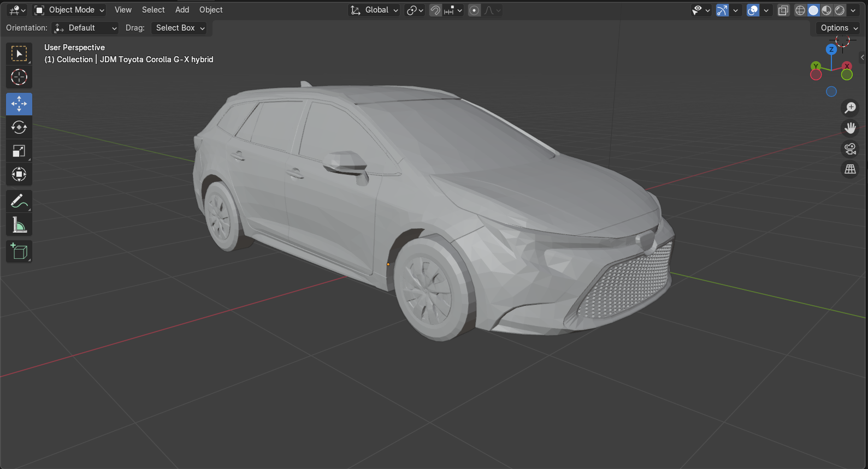868x469 pixels.
Task: Click the blue Z axis on gizmo
Action: 831,49
